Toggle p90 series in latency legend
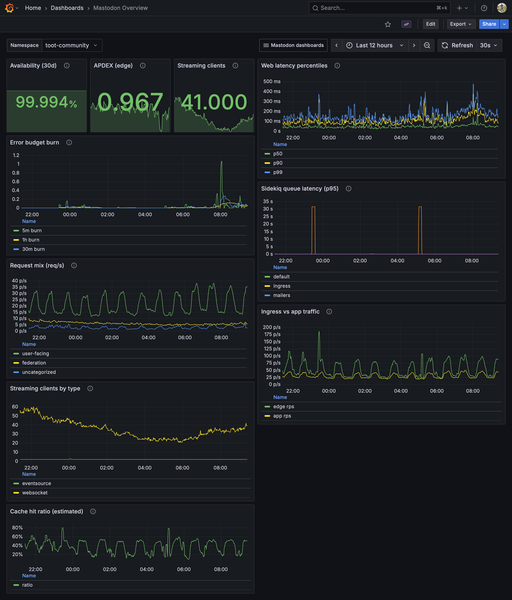The width and height of the screenshot is (512, 600). click(x=277, y=163)
